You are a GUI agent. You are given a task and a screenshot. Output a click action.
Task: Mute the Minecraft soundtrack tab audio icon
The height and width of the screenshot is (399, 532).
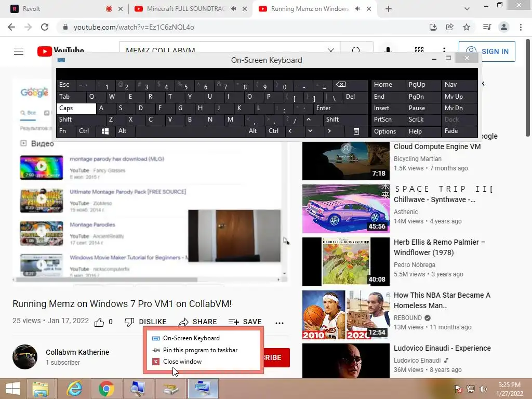(x=233, y=9)
